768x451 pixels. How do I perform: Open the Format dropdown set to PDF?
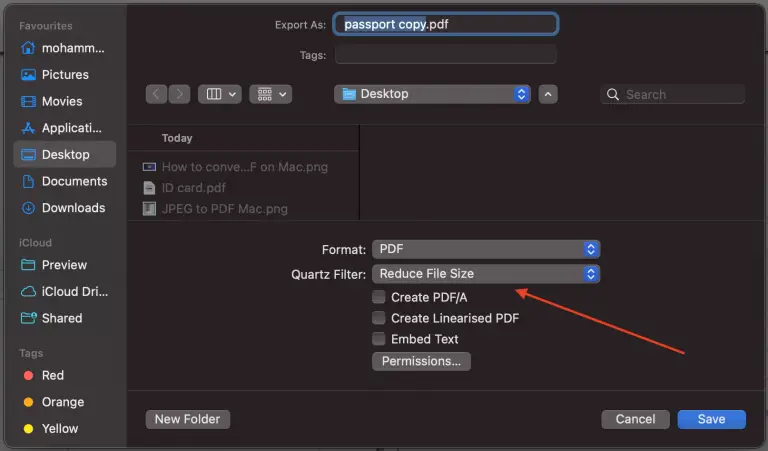(x=486, y=249)
